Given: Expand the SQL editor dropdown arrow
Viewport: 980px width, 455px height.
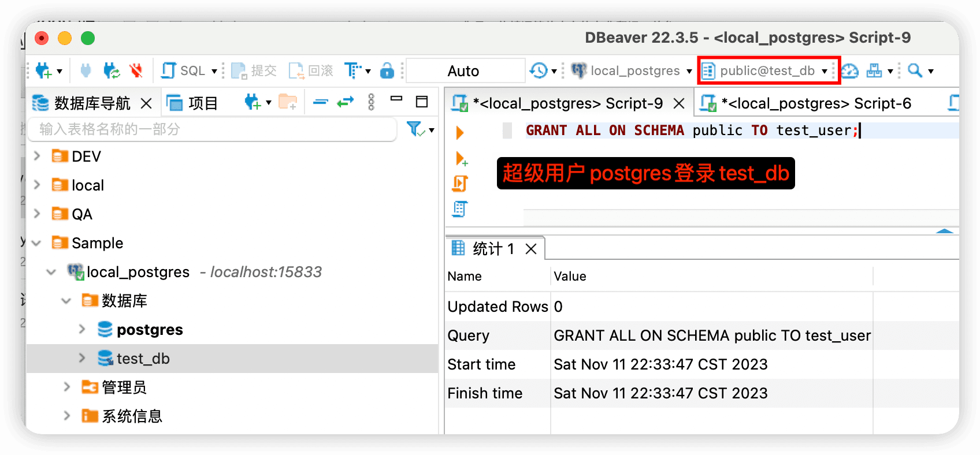Looking at the screenshot, I should coord(214,72).
